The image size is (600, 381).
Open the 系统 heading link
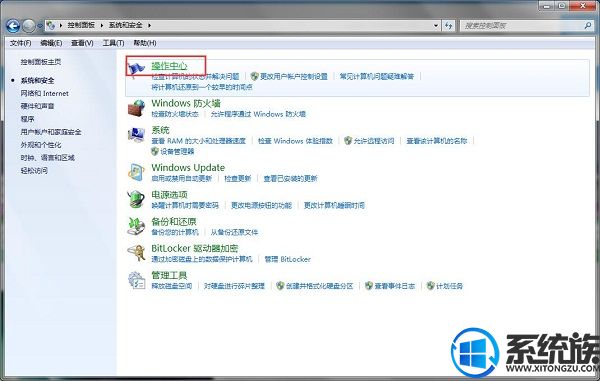(160, 130)
